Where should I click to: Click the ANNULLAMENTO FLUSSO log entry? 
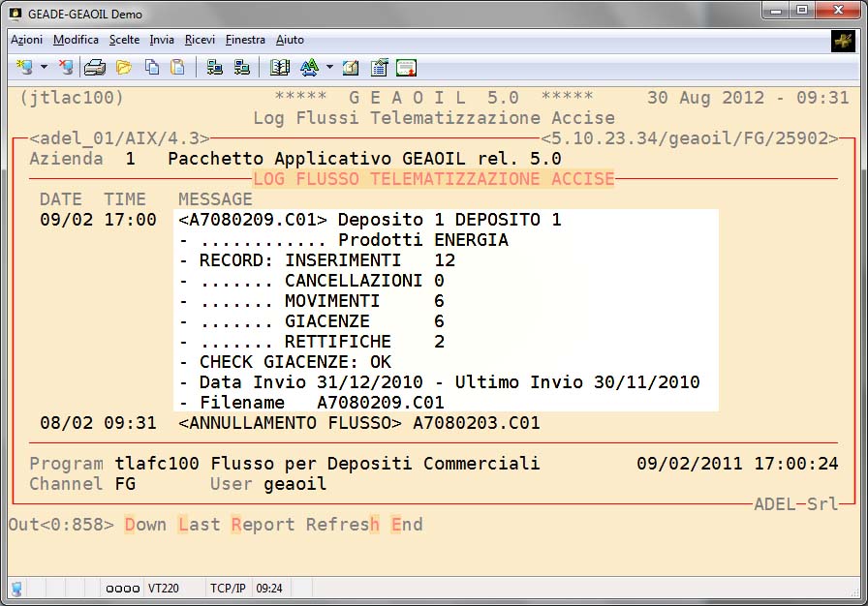click(x=358, y=423)
